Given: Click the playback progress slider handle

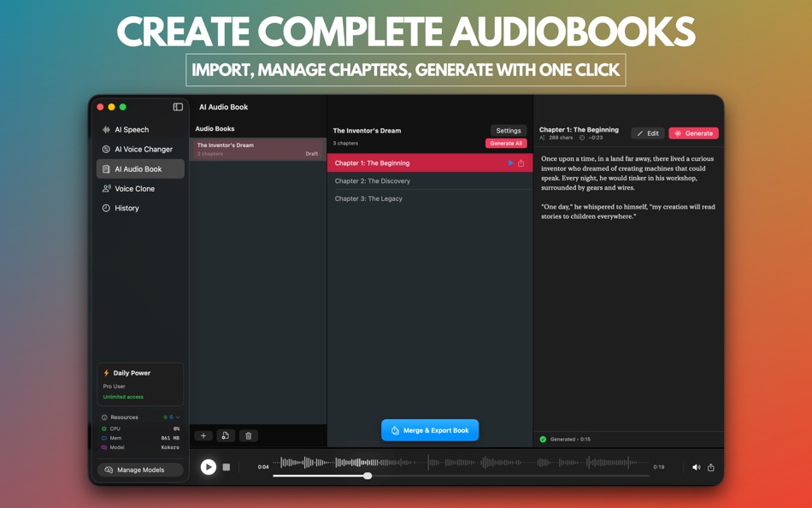Looking at the screenshot, I should pos(368,476).
